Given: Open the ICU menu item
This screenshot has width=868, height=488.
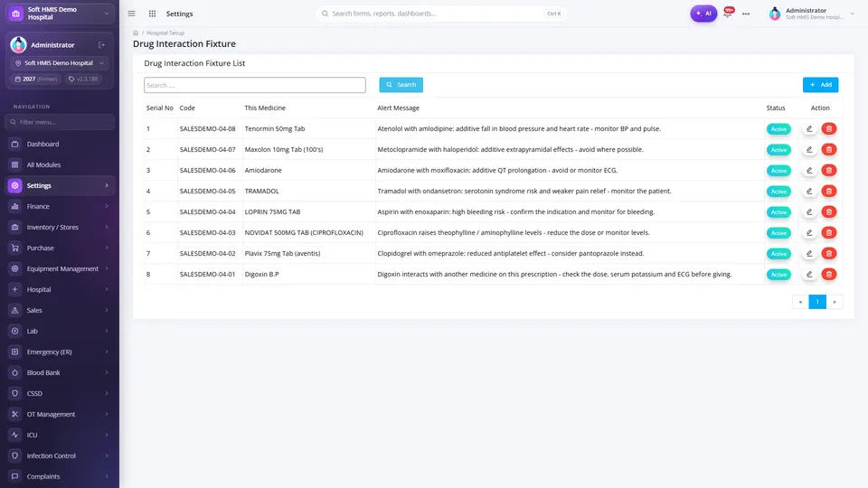Looking at the screenshot, I should [60, 435].
